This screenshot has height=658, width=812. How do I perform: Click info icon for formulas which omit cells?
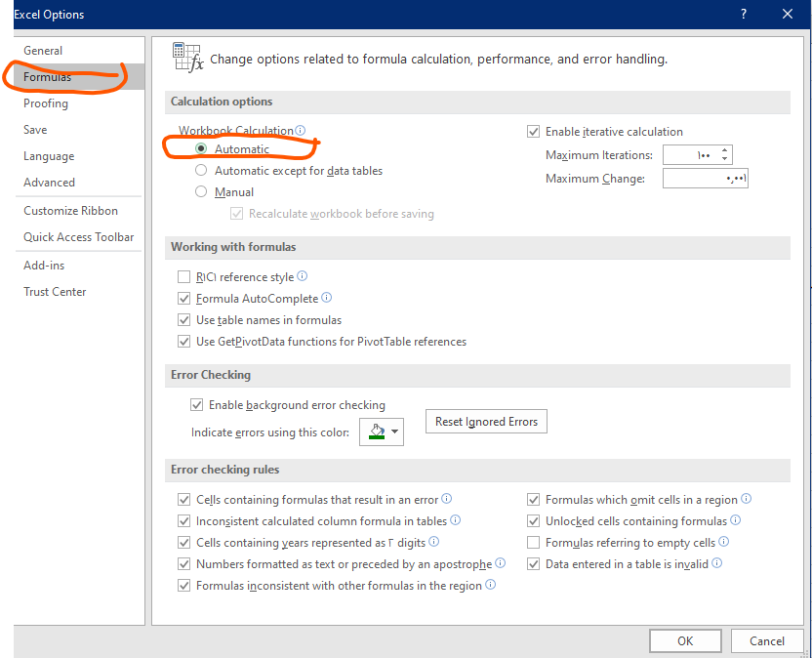[747, 499]
